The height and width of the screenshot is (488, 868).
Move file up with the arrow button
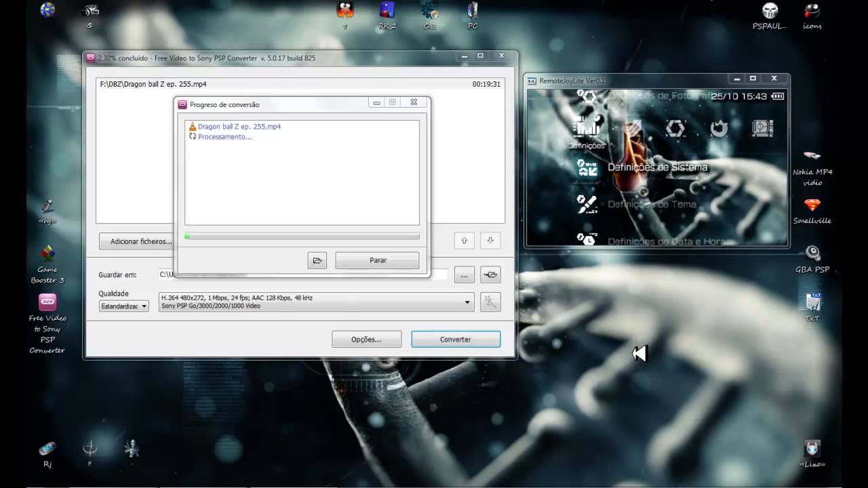click(x=465, y=240)
